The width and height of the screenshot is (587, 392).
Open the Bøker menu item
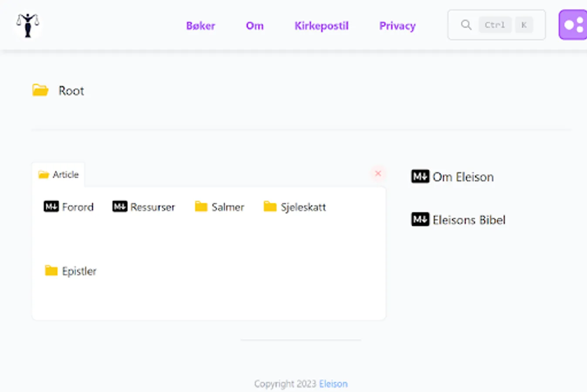click(200, 26)
